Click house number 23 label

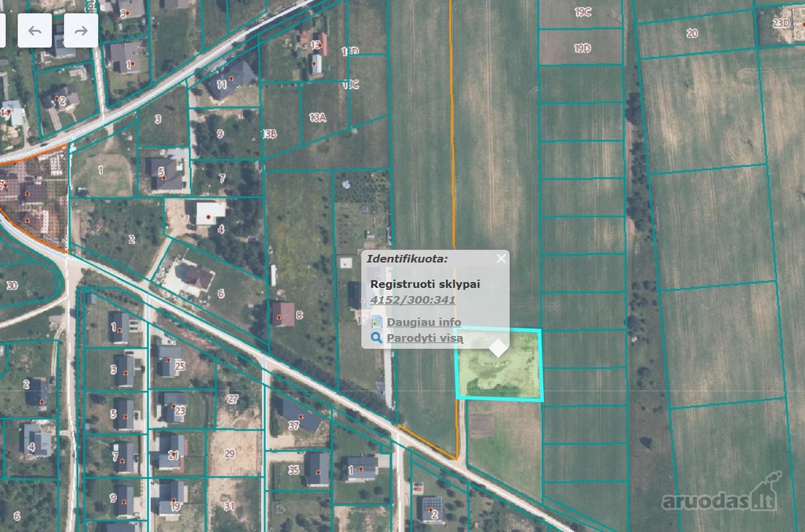click(180, 410)
